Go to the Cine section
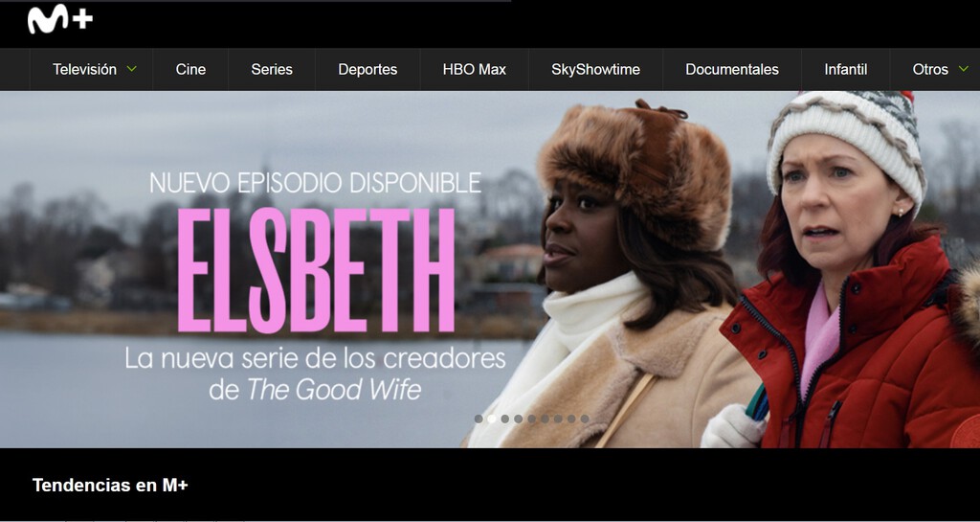This screenshot has height=522, width=980. click(x=190, y=69)
